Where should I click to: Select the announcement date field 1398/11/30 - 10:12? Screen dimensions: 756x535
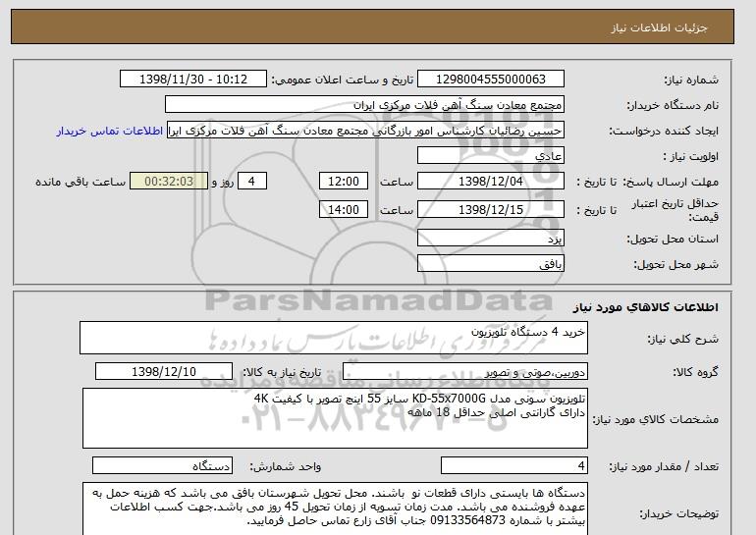pos(192,80)
